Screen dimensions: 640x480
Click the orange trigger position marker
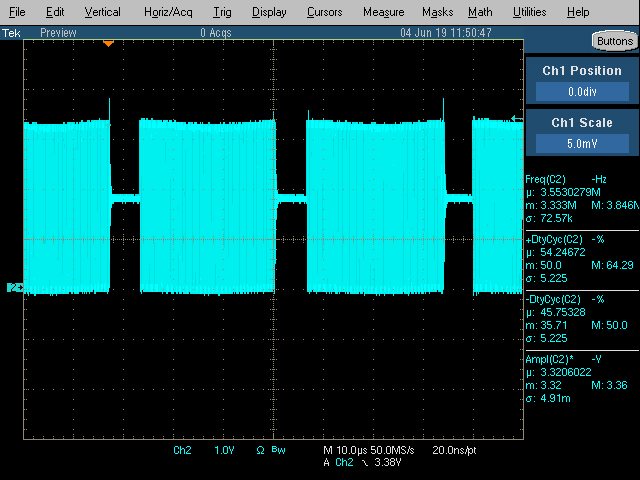(109, 44)
